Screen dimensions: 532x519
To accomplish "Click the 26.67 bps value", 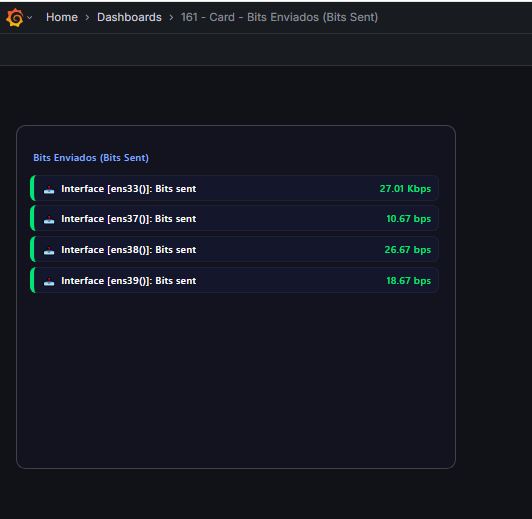I will [x=407, y=250].
